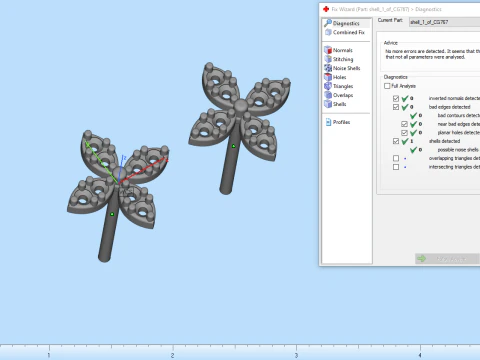This screenshot has width=480, height=360.
Task: Uncheck the bad edges detected checkbox
Action: 396,107
